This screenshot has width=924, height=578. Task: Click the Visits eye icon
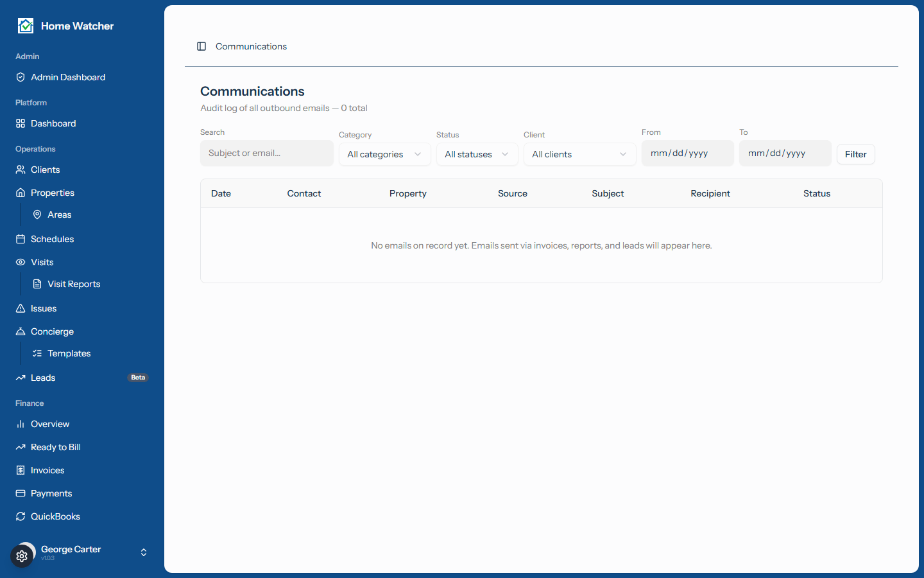pos(21,262)
